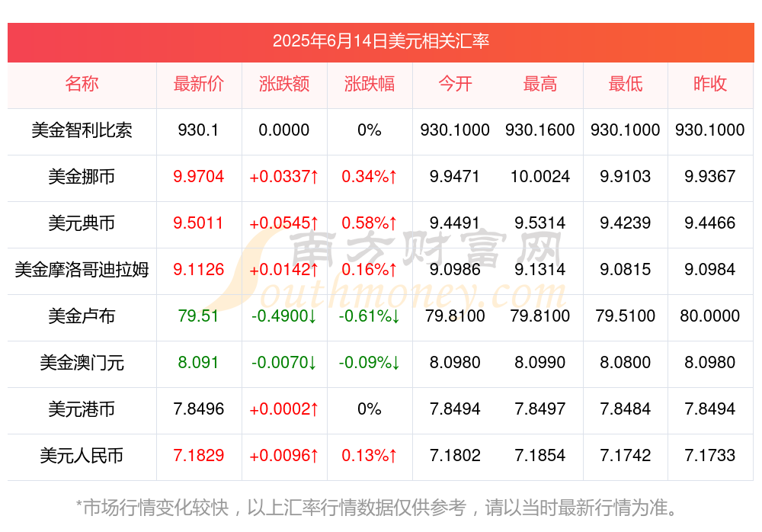Click latest price 9.5011
The width and height of the screenshot is (762, 532).
coord(198,223)
